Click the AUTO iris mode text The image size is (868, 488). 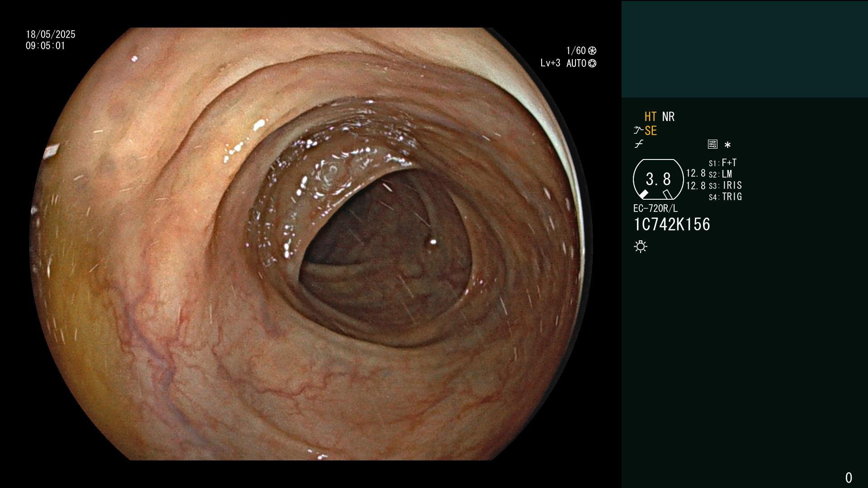(576, 63)
